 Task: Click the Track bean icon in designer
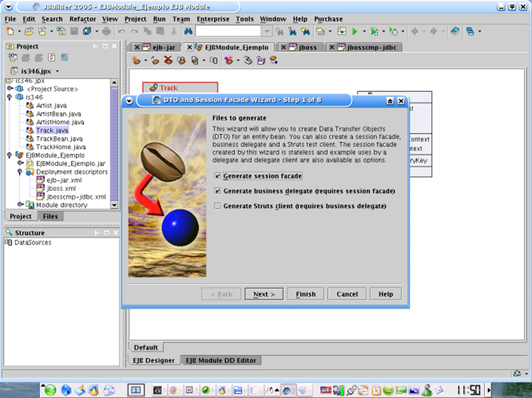click(x=152, y=88)
